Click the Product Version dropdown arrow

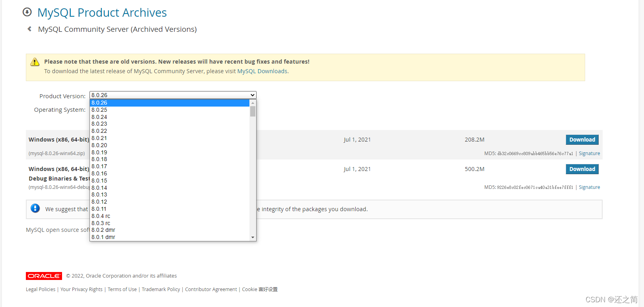coord(253,95)
